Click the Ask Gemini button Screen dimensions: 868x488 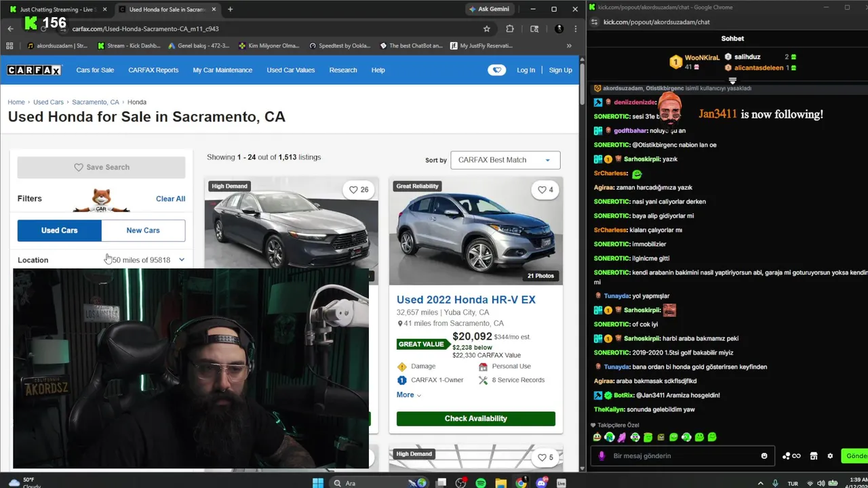(x=489, y=9)
